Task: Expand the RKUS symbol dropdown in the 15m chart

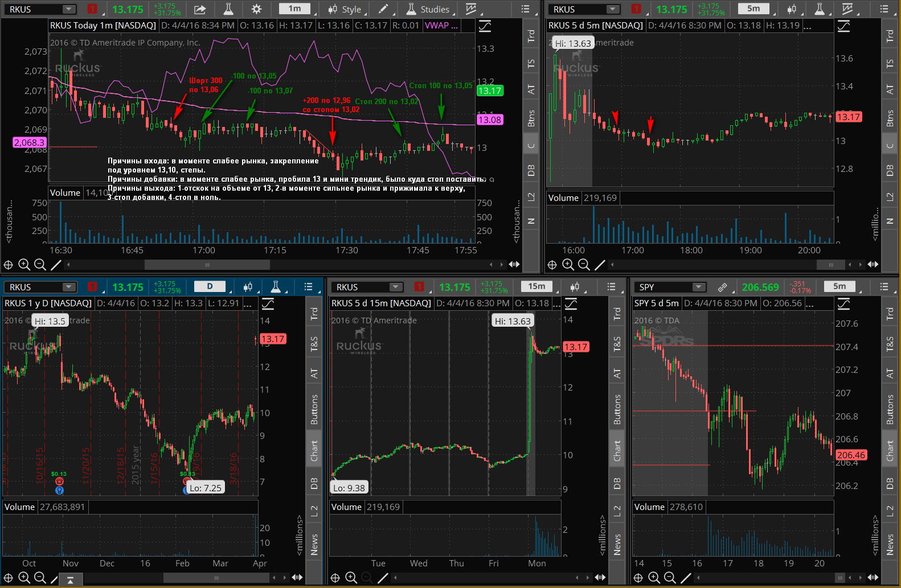Action: (x=396, y=287)
